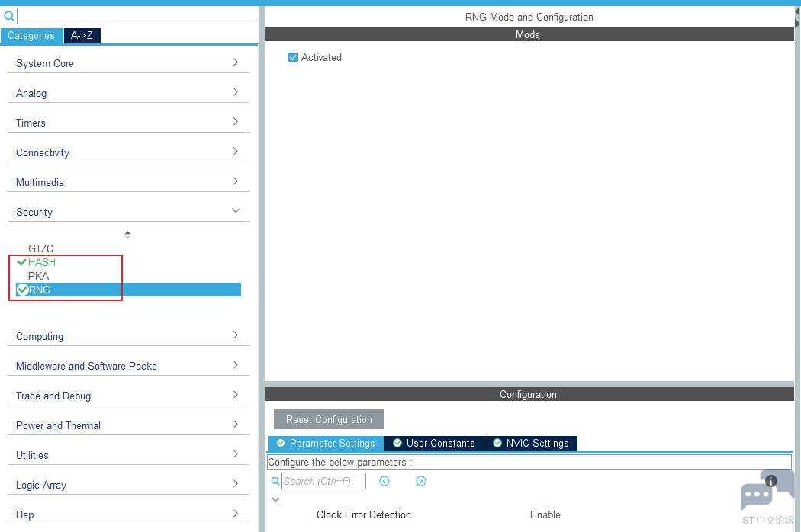Select RNG in the Security list
801x532 pixels.
(x=128, y=290)
